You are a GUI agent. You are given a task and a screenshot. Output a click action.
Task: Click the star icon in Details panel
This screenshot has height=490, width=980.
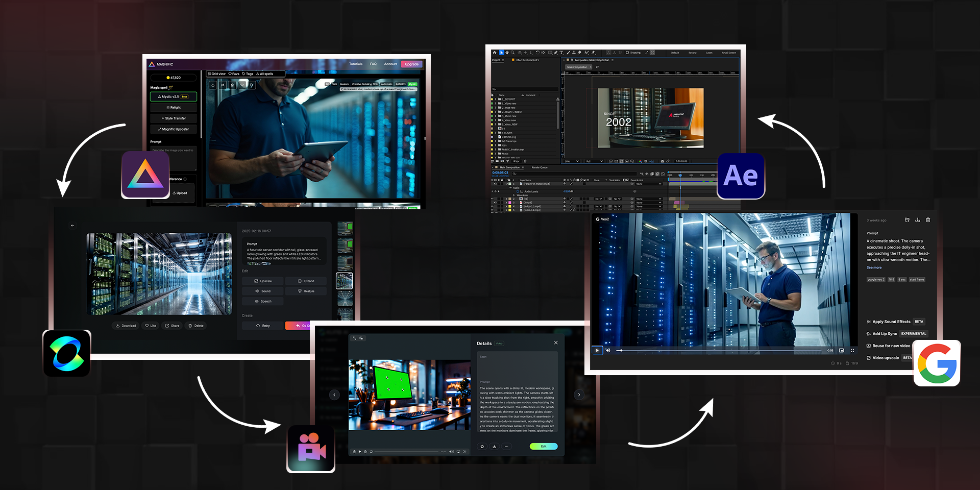tap(482, 446)
